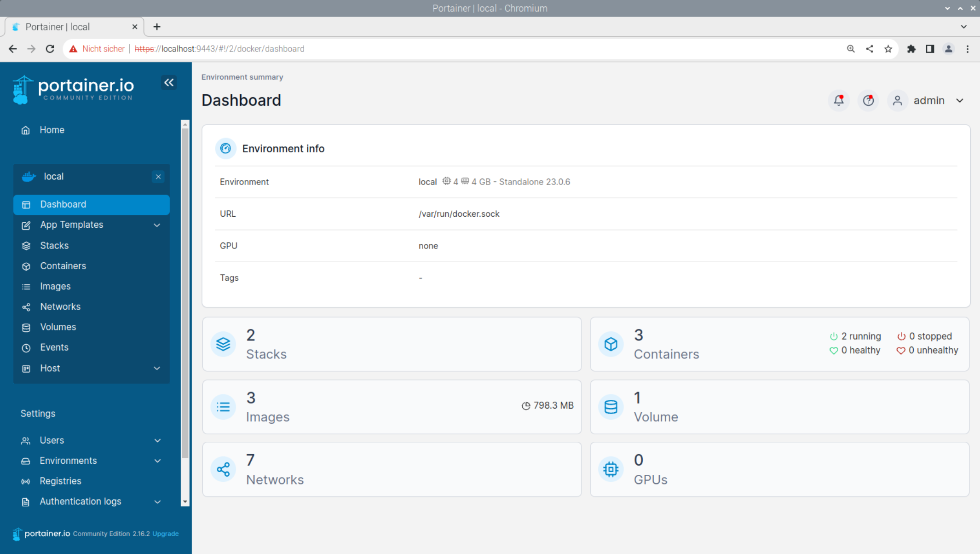The image size is (980, 554).
Task: Click the Home menu item
Action: [x=52, y=129]
